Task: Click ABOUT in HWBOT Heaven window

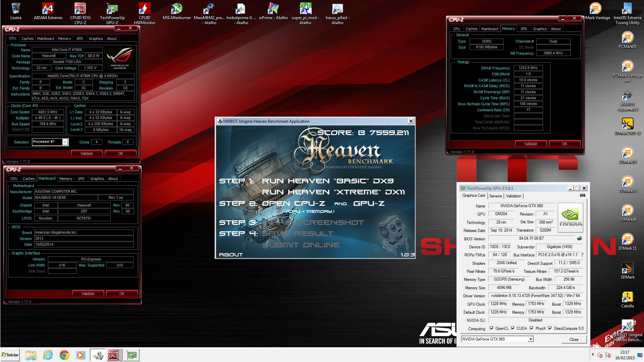Action: (x=231, y=255)
